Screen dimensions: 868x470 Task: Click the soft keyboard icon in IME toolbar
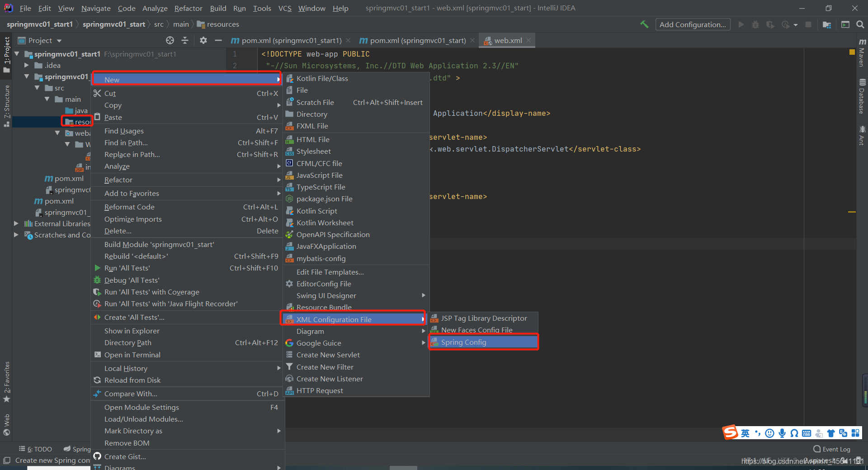pyautogui.click(x=806, y=433)
